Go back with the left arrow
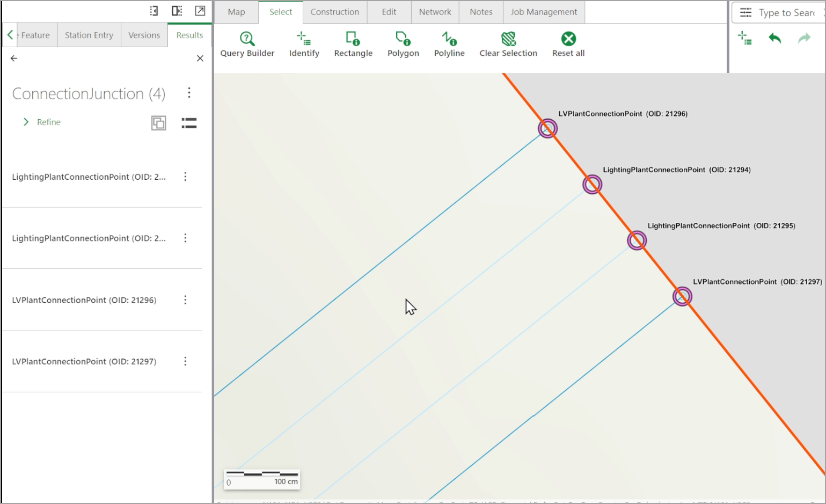Viewport: 826px width, 504px height. point(14,58)
